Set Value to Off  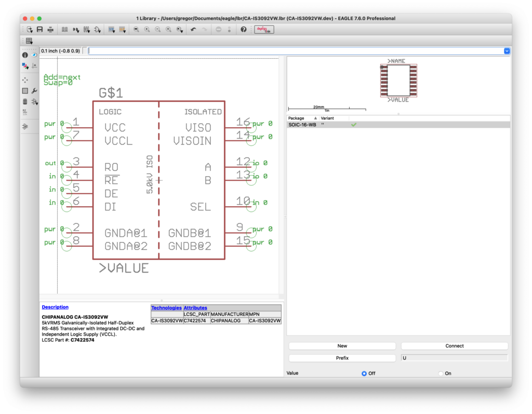[364, 373]
